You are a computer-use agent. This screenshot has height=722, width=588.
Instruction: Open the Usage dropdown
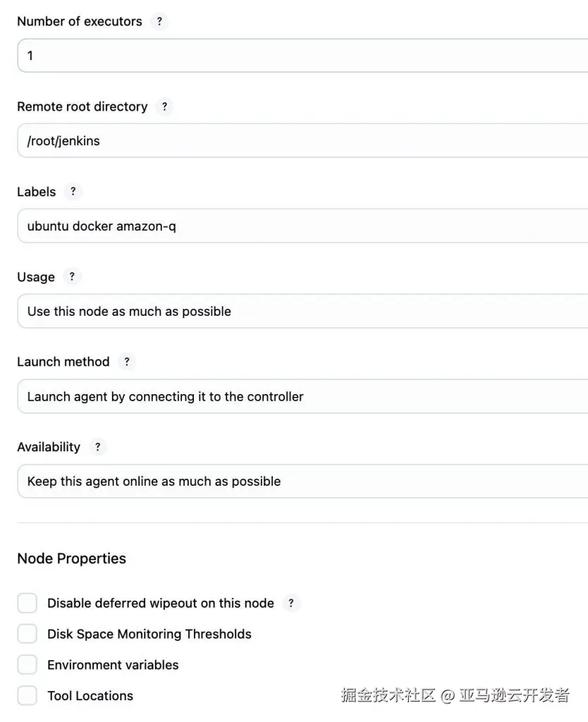[x=303, y=311]
